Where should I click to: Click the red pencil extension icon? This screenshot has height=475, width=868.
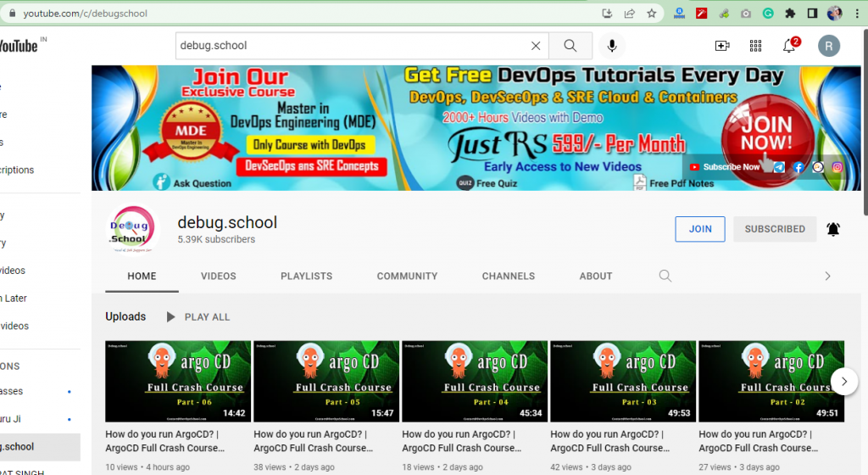coord(701,14)
